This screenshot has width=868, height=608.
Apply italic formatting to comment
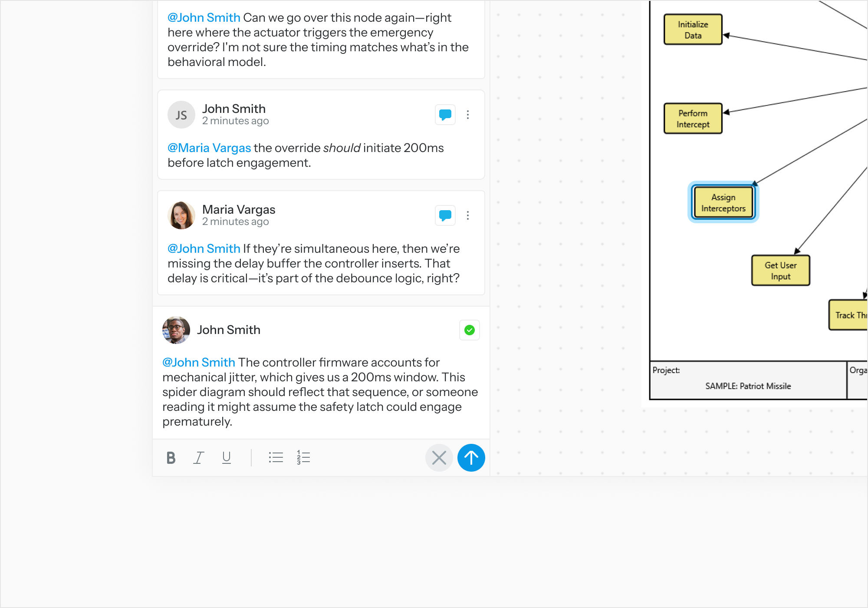coord(198,458)
